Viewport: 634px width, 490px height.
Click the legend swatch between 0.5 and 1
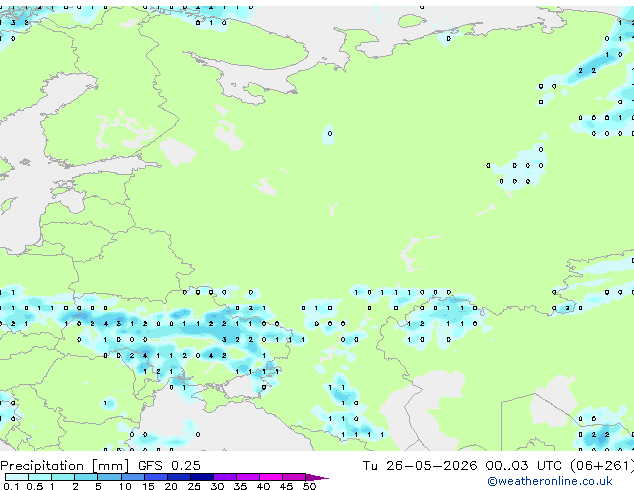(40, 477)
